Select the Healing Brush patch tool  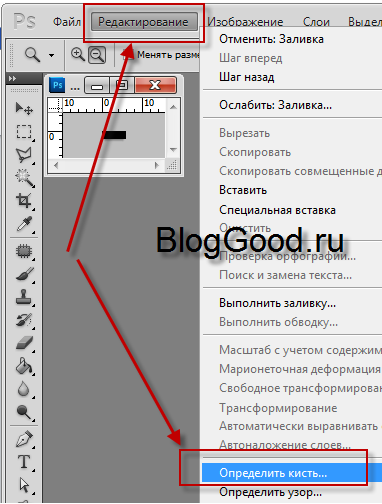24,251
